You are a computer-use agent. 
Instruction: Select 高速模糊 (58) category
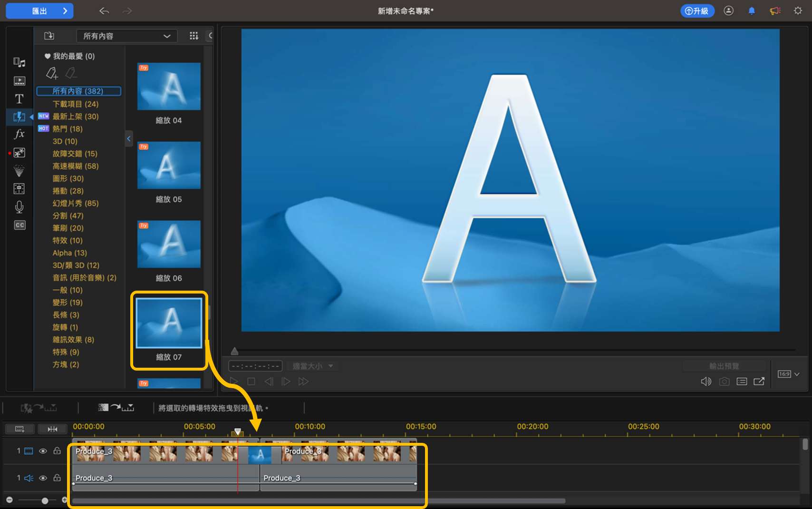point(76,166)
